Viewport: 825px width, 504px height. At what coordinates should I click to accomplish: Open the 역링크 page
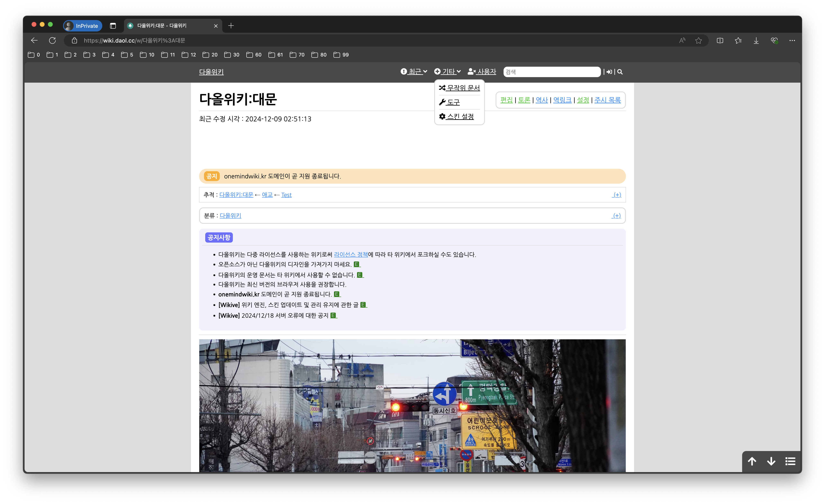[562, 100]
